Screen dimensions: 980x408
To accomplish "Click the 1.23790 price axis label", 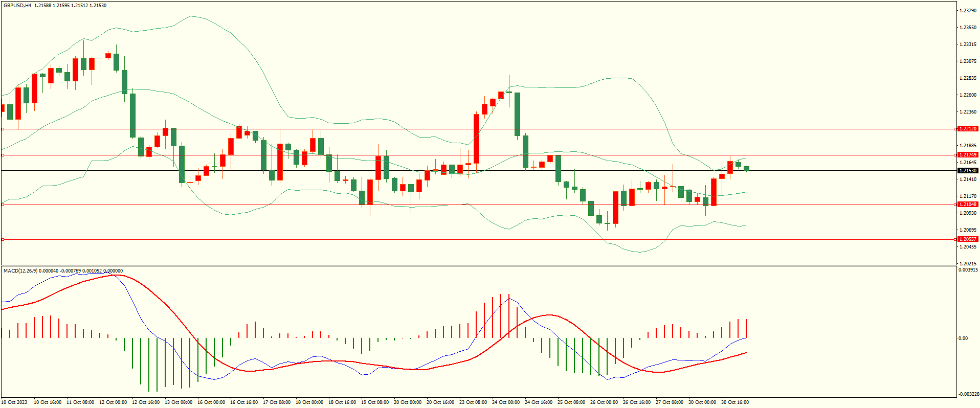I will pos(968,11).
